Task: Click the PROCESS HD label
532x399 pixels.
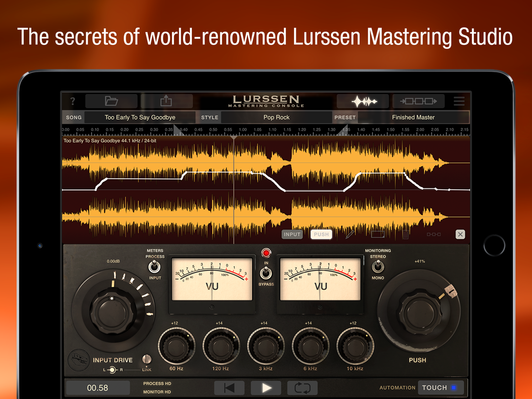Action: click(157, 384)
